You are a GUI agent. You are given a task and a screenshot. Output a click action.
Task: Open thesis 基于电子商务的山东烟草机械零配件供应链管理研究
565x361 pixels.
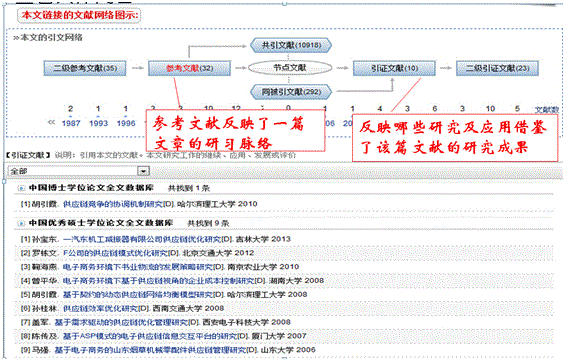[x=151, y=350]
